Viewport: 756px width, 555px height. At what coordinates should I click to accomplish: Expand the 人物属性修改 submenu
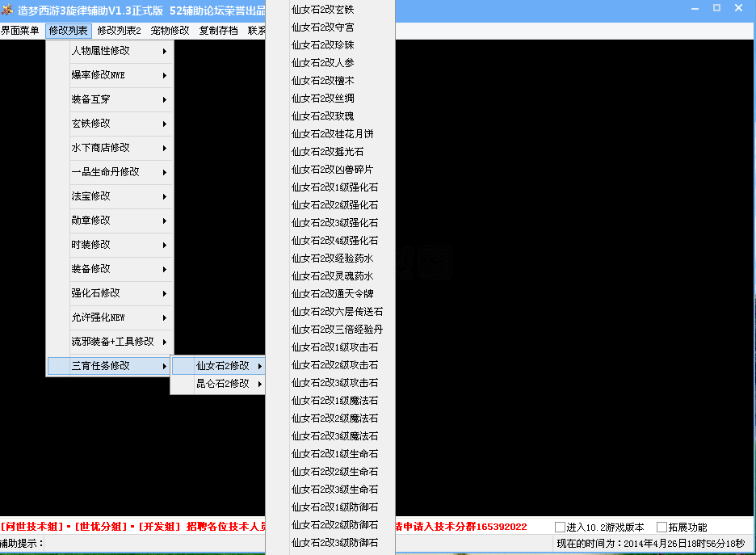coord(110,51)
